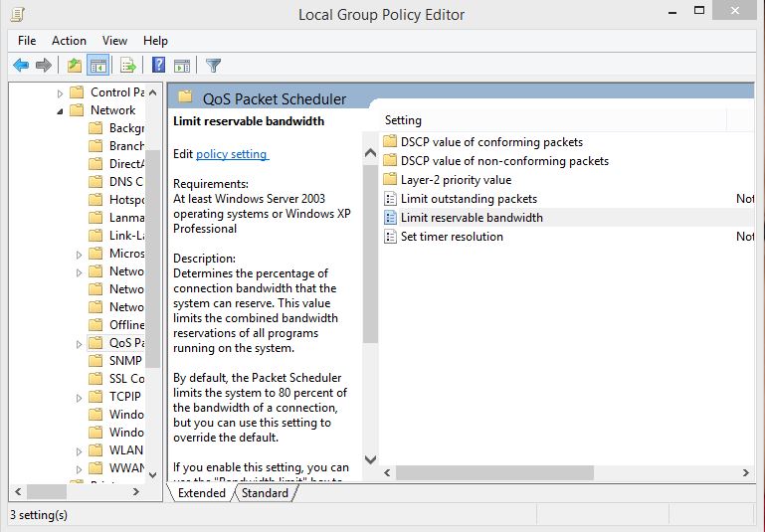Select DSCP value of non-conforming packets
765x532 pixels.
click(x=504, y=161)
